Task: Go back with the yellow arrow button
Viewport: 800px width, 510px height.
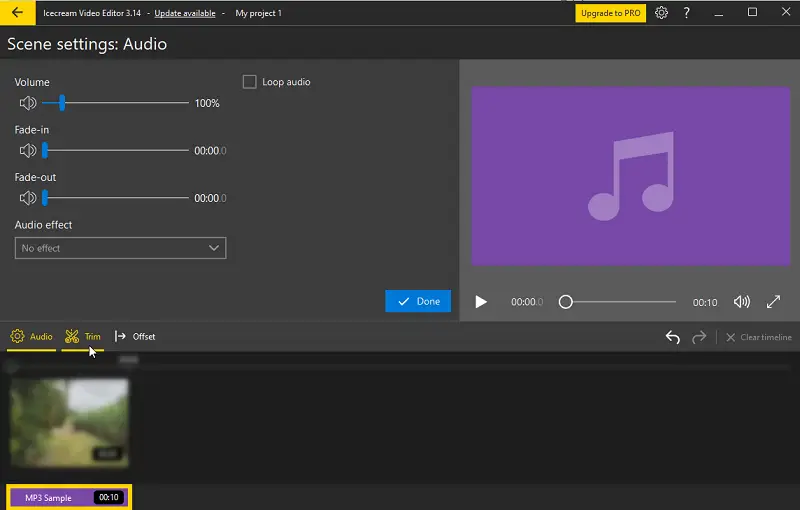Action: tap(17, 13)
